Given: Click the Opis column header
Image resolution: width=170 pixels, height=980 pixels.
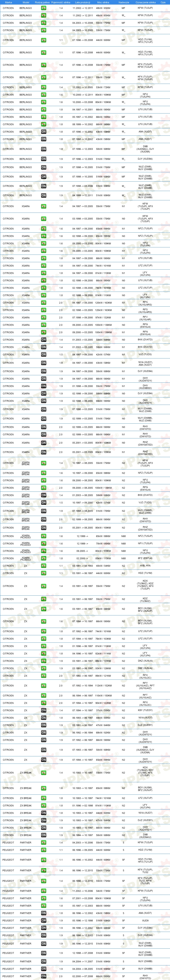Looking at the screenshot, I should coord(163,2).
